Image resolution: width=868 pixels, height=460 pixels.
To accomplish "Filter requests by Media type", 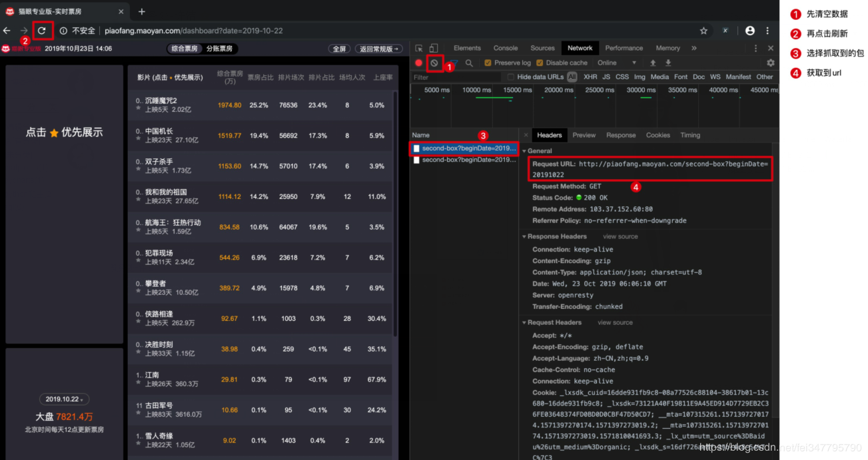I will tap(659, 77).
